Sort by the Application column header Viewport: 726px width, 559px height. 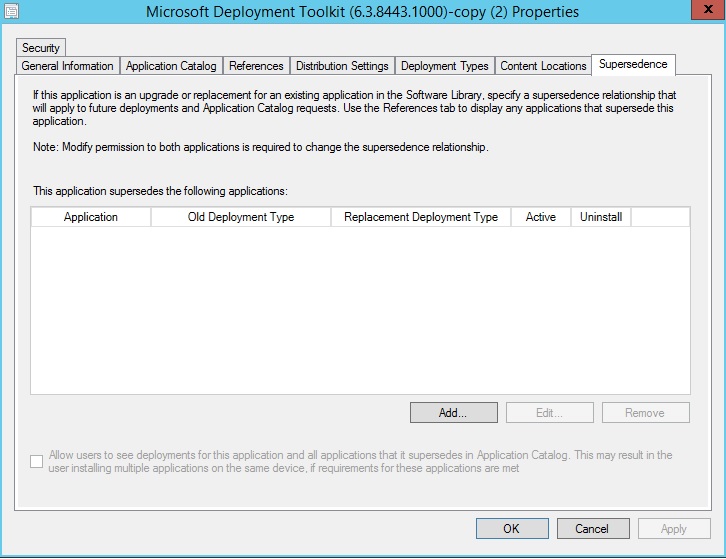coord(91,217)
